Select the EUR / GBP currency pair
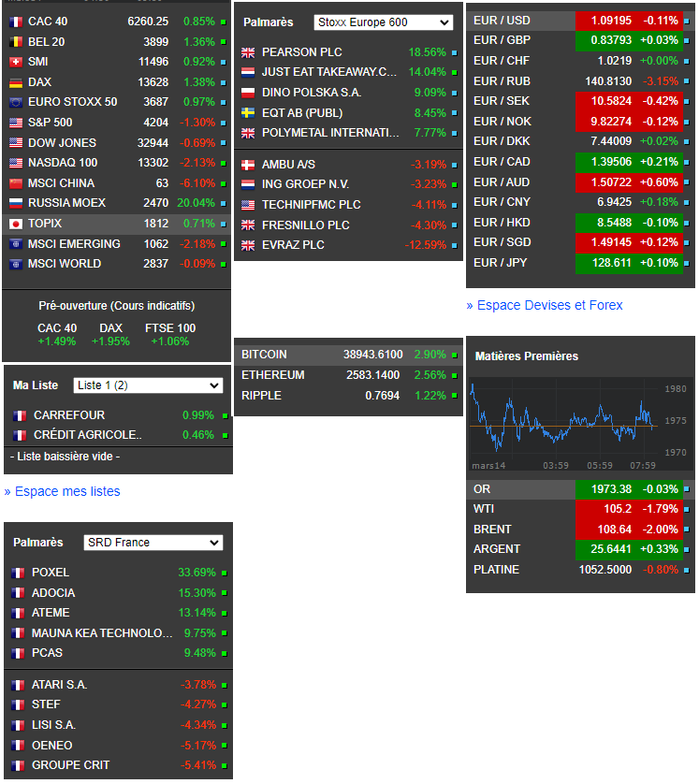Image resolution: width=699 pixels, height=784 pixels. [580, 40]
